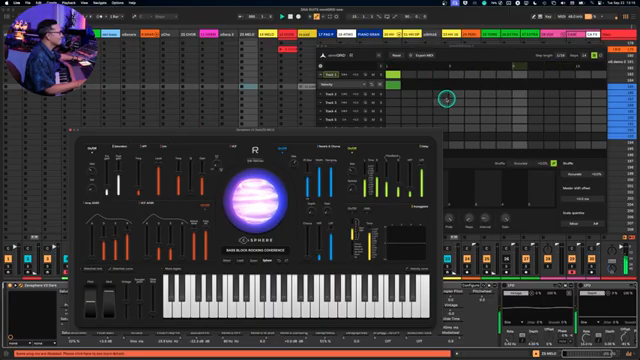The image size is (640, 360).
Task: Open the Help menu
Action: (132, 2)
